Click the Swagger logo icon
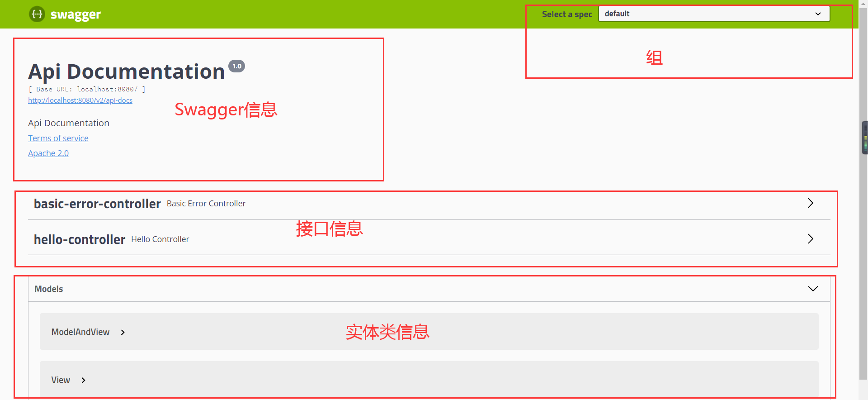 (x=37, y=14)
